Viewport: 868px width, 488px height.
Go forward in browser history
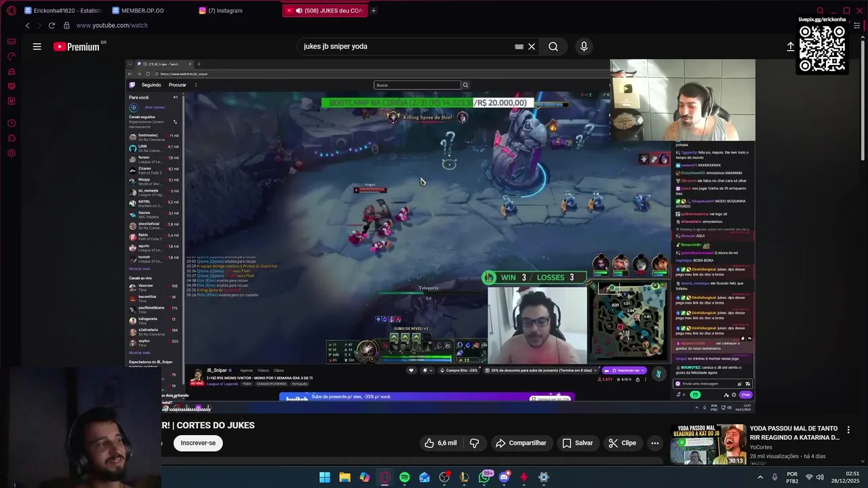click(x=39, y=26)
